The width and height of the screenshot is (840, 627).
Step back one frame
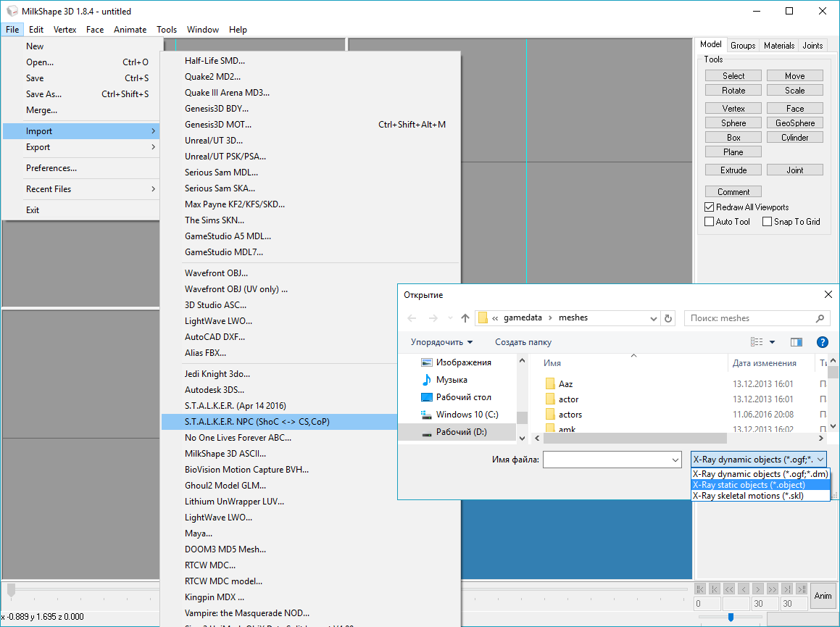(743, 589)
